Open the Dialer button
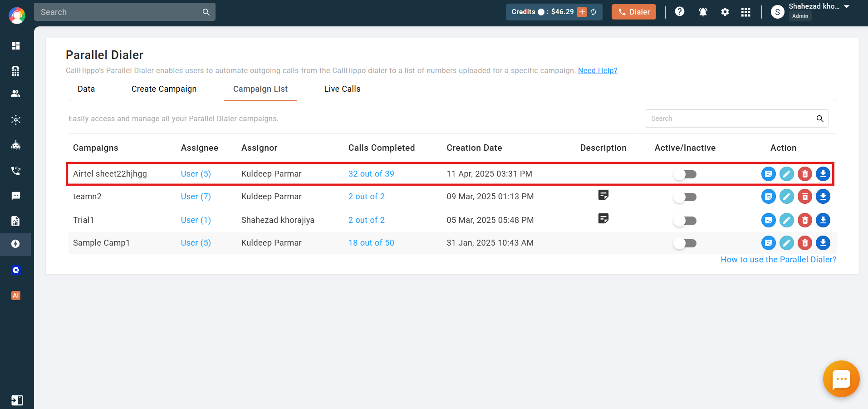Viewport: 868px width, 409px height. tap(633, 12)
